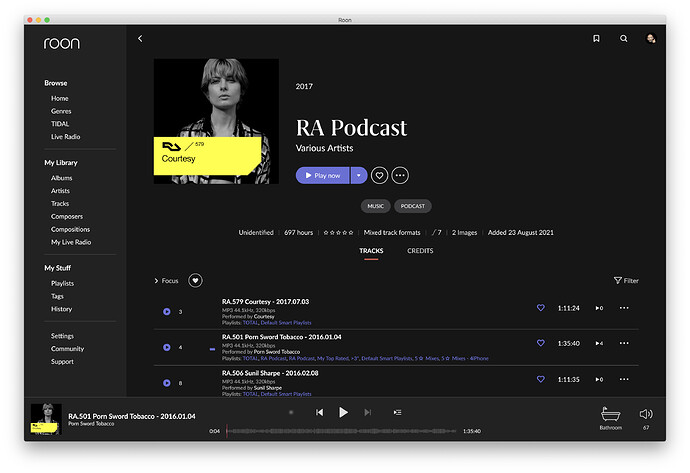
Task: Open Play now dropdown arrow
Action: click(x=359, y=176)
